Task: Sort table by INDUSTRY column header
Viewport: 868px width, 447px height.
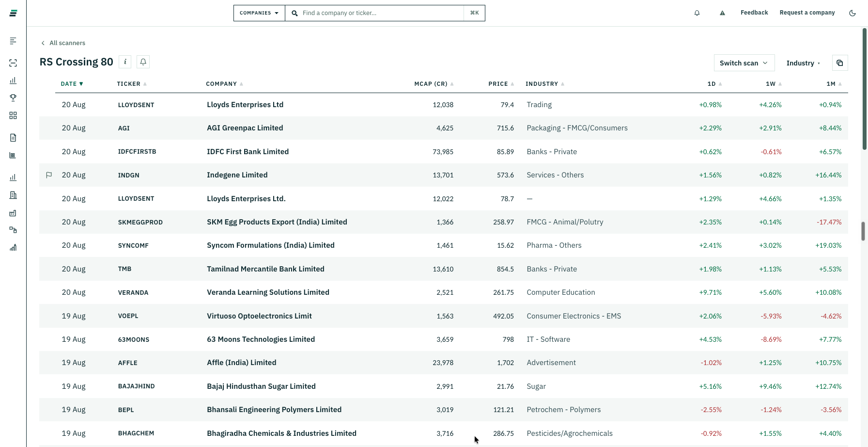Action: [x=545, y=84]
